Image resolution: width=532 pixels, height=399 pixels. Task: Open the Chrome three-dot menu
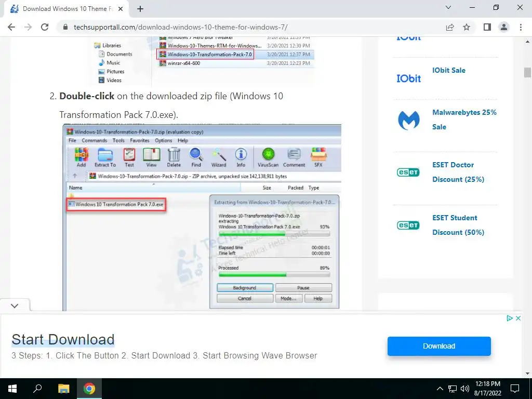click(521, 27)
